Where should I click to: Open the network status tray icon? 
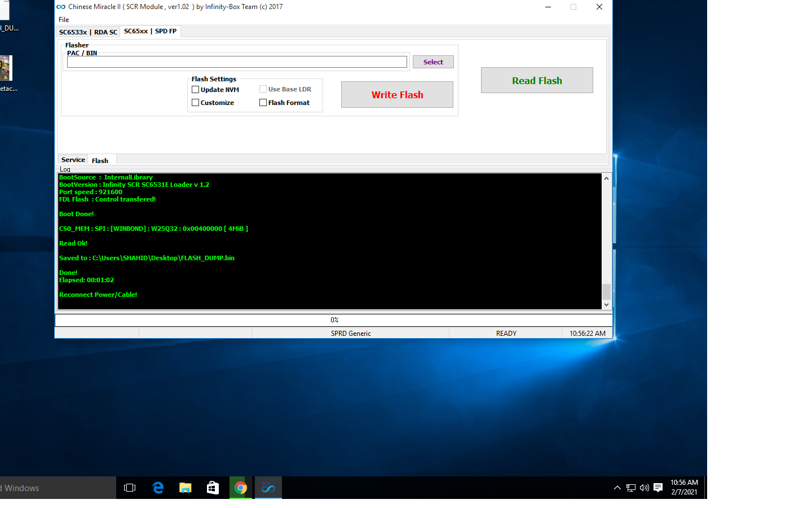(631, 488)
